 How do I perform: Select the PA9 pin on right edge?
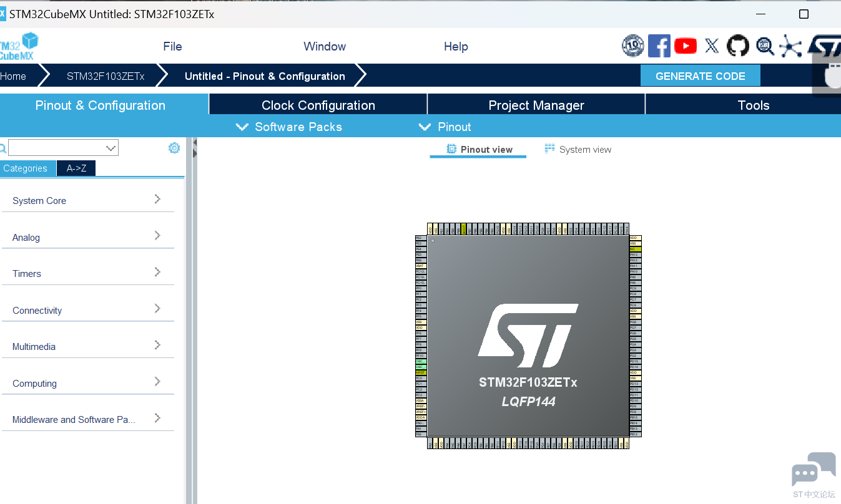(x=635, y=277)
